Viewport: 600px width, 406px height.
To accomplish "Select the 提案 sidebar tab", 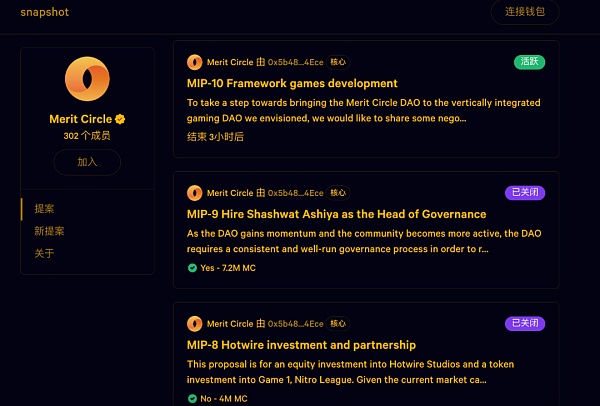I will pyautogui.click(x=44, y=209).
